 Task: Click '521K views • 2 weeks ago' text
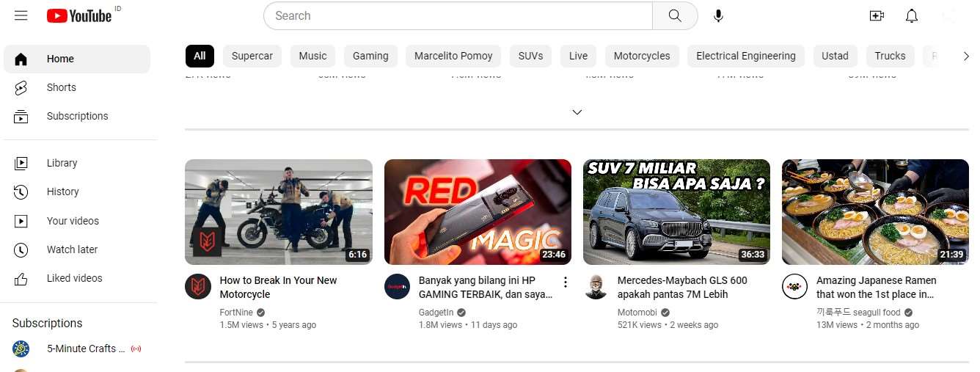[x=668, y=325]
